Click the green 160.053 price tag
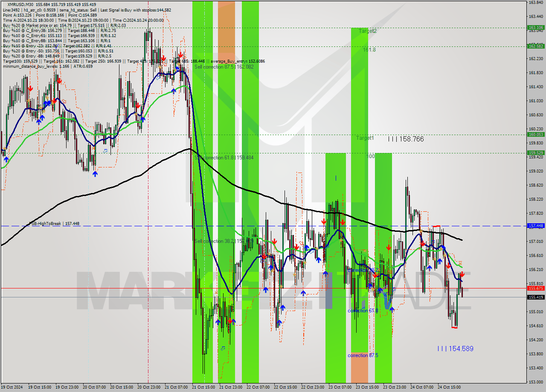Screen dimensions: 546x392 [536, 134]
